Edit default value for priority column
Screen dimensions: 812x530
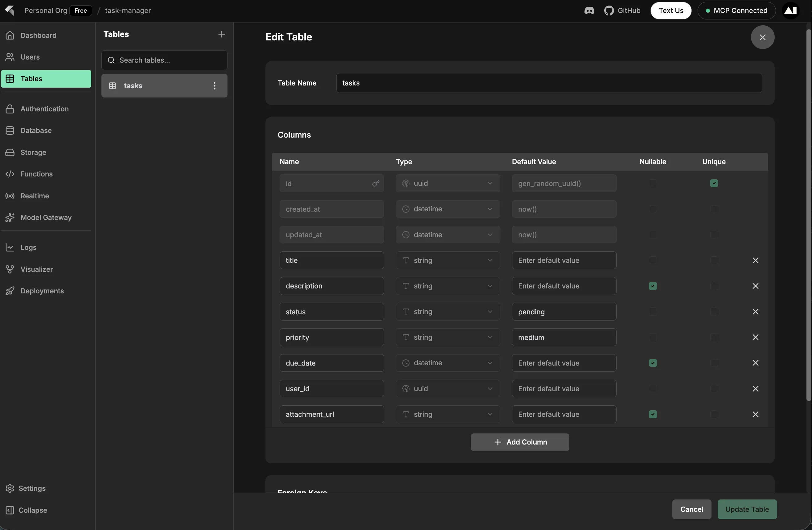(564, 337)
